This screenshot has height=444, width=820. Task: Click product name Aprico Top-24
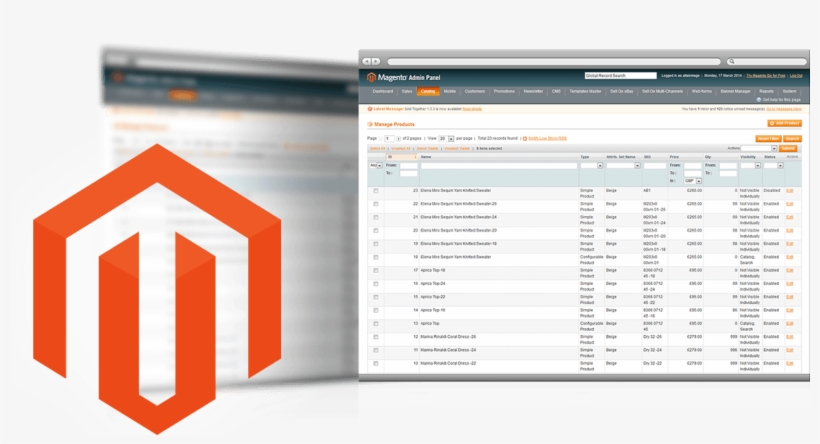coord(433,284)
